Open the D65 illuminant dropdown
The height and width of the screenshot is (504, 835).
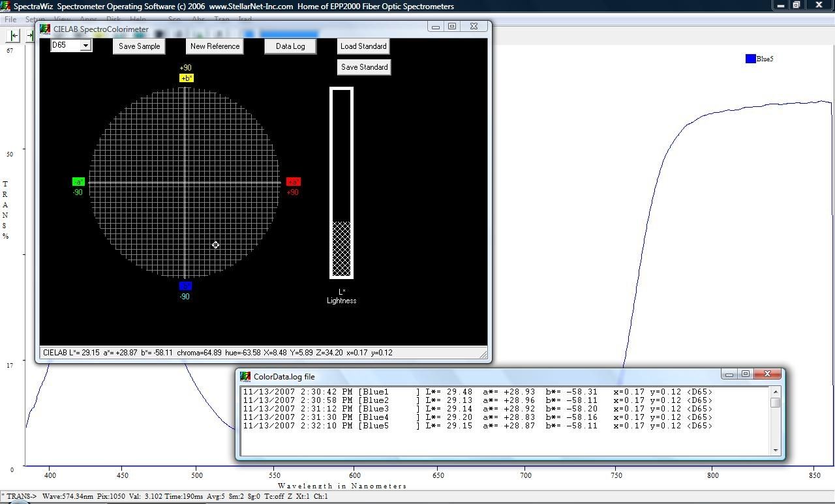click(87, 46)
